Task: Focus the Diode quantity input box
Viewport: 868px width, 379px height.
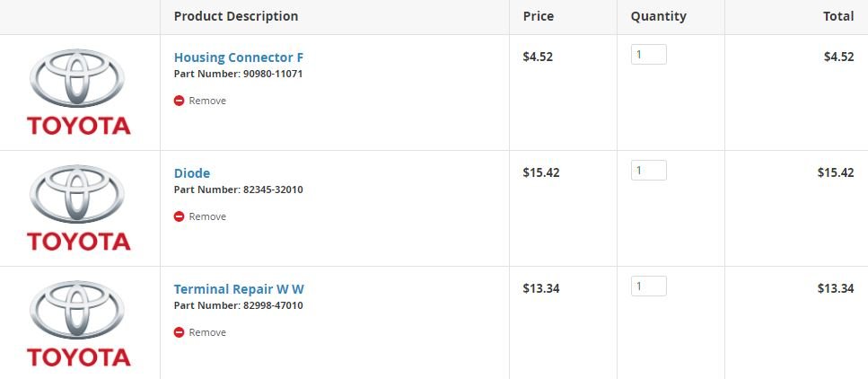Action: pyautogui.click(x=649, y=170)
